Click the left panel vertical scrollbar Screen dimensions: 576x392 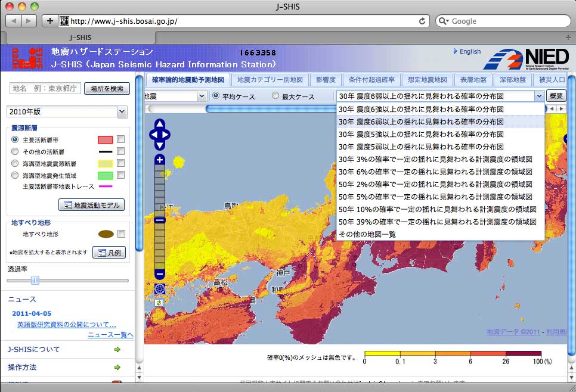click(139, 163)
